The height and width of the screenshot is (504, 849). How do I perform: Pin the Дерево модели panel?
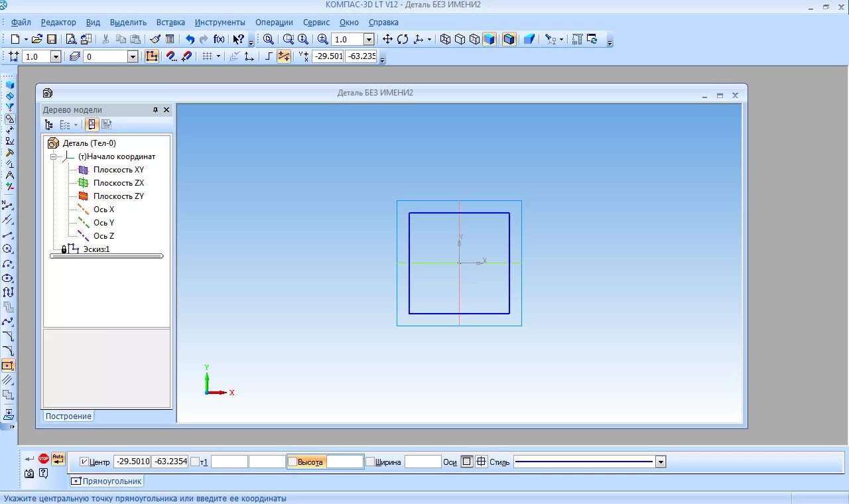156,110
